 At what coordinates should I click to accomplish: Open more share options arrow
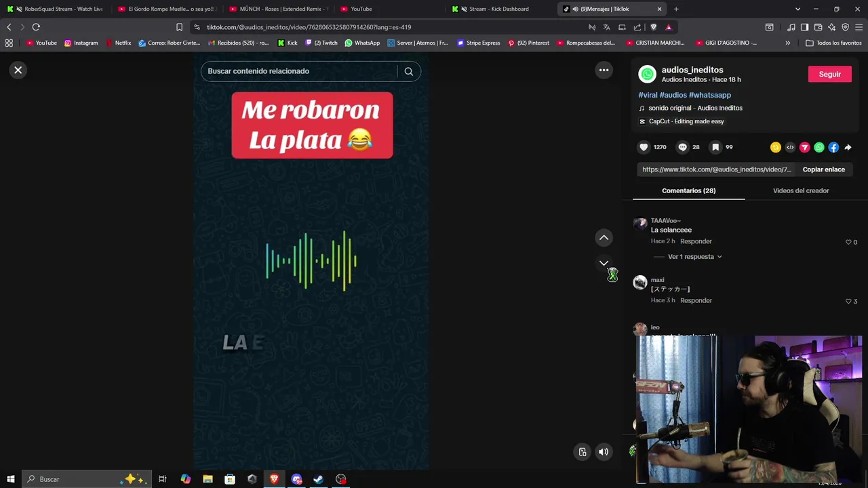tap(848, 147)
